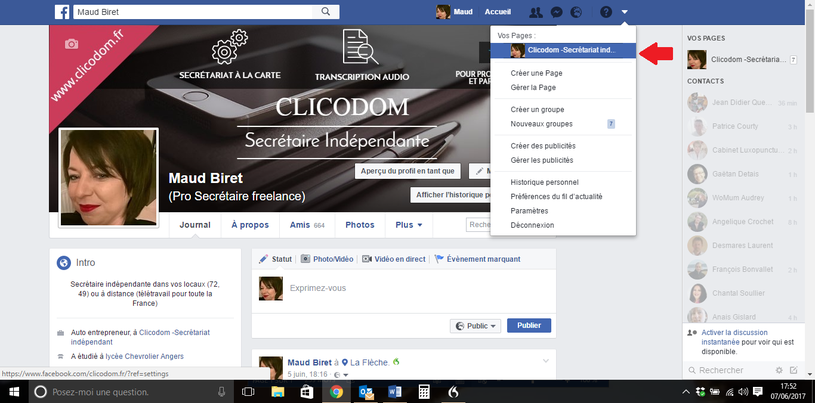Image resolution: width=815 pixels, height=403 pixels.
Task: Select Vidéo en direct option
Action: 394,259
